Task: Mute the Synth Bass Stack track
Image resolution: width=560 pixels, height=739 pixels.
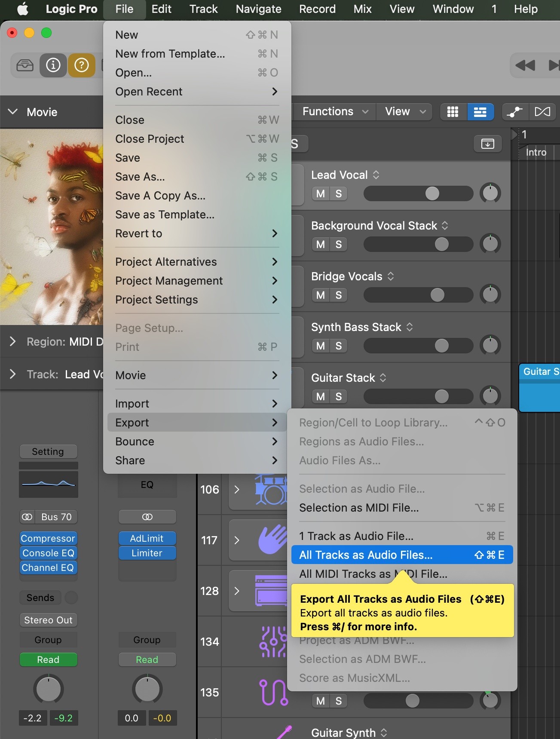Action: click(321, 346)
